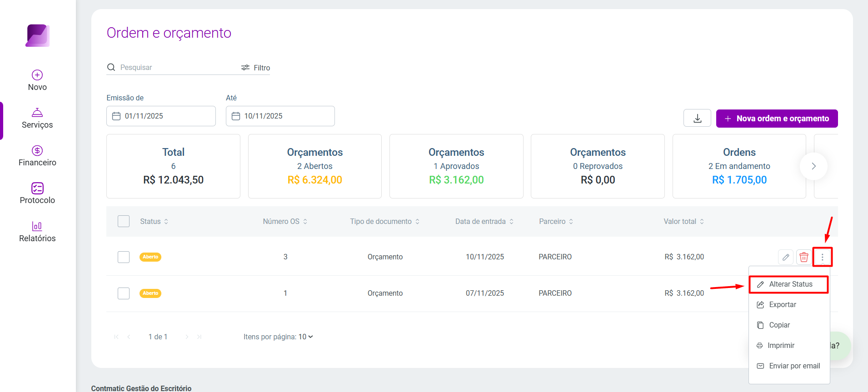Viewport: 868px width, 392px height.
Task: Open the three-dot menu for OS 3
Action: point(822,257)
